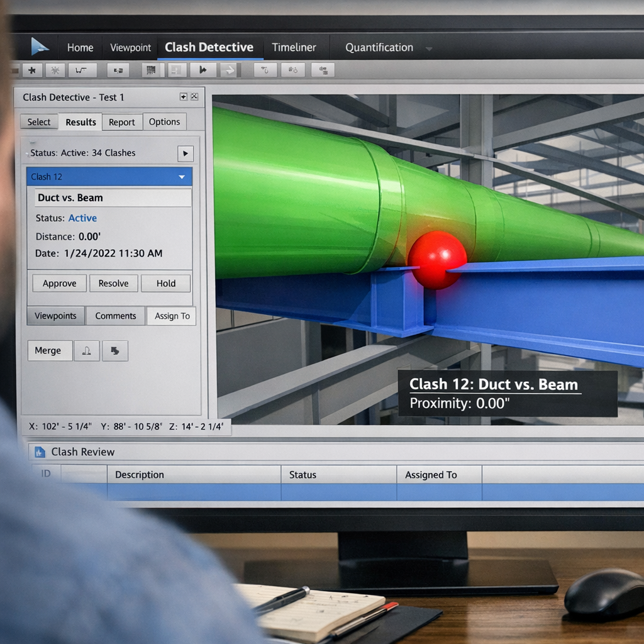Screen dimensions: 644x644
Task: Expand the arrow after the Quantification tab
Action: [429, 49]
